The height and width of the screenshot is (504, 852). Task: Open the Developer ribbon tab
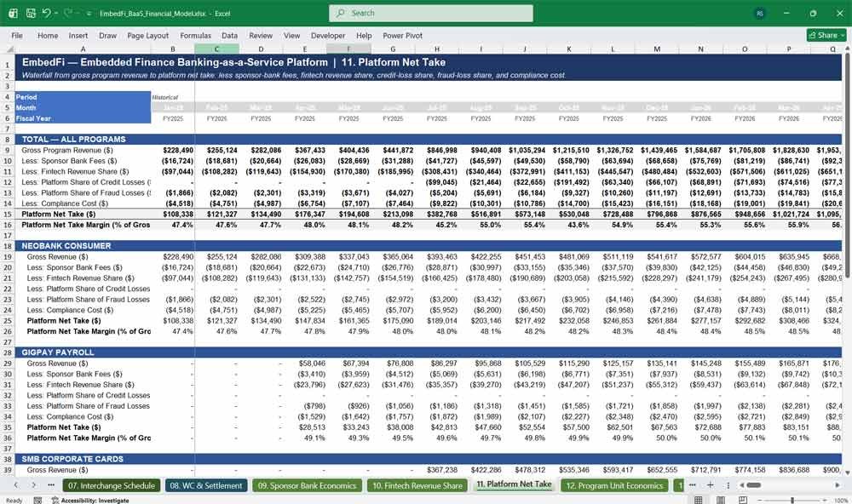[x=328, y=35]
